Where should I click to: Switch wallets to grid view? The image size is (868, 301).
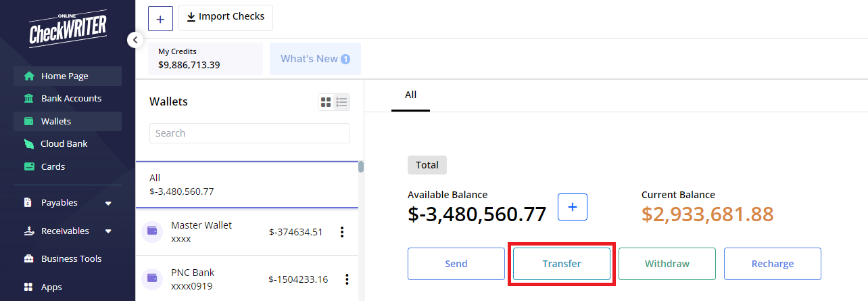[x=326, y=102]
